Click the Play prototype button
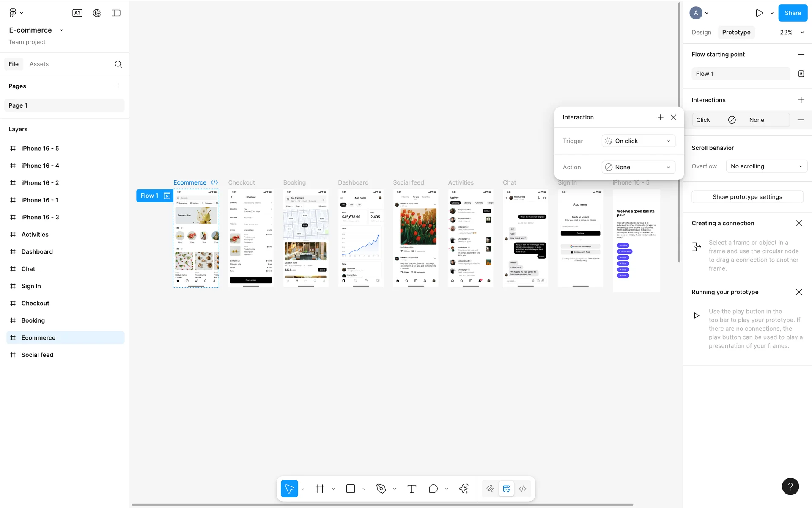Viewport: 812px width, 508px height. pyautogui.click(x=759, y=13)
